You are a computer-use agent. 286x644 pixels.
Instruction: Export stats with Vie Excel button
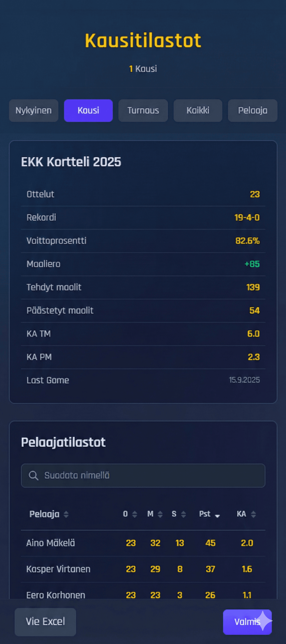(x=45, y=622)
